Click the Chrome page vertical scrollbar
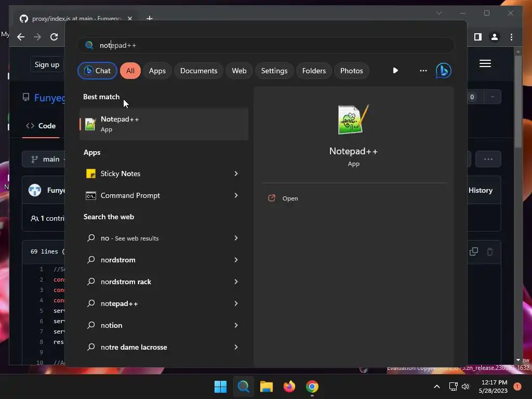 pyautogui.click(x=518, y=102)
